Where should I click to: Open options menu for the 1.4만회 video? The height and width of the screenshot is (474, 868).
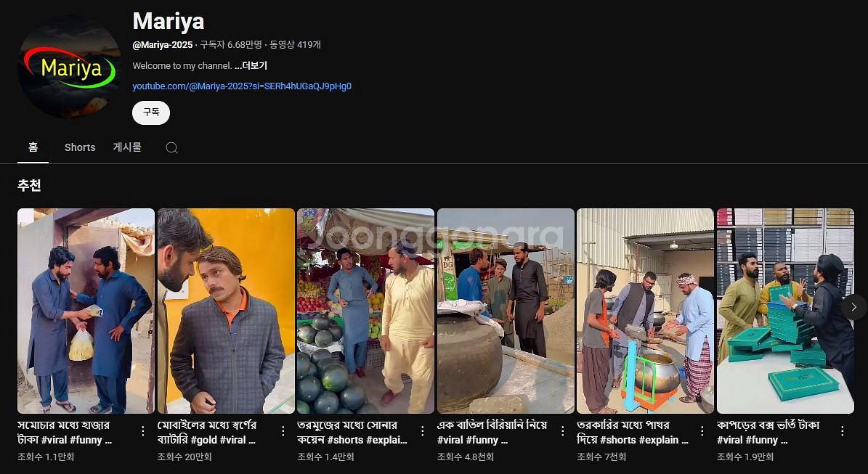pos(422,431)
